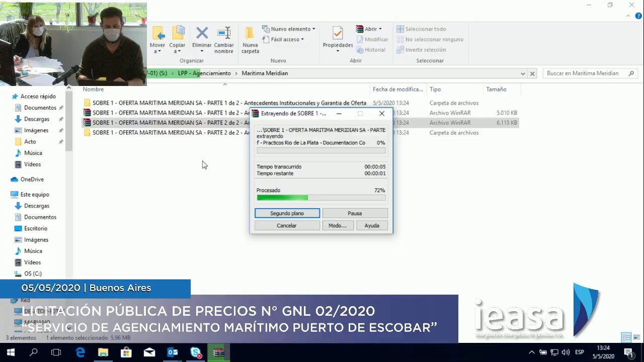Viewport: 644px width, 362px height.
Task: Create a Nueva carpeta
Action: (x=250, y=40)
